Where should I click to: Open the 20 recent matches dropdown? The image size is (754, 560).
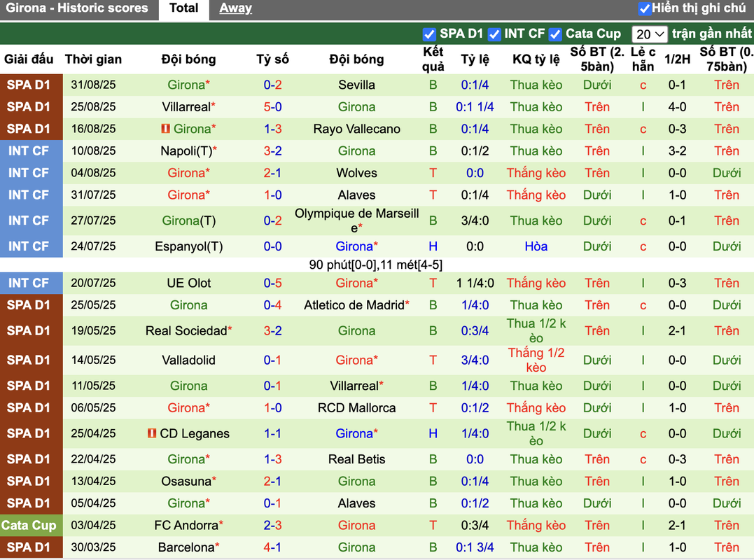click(x=649, y=34)
